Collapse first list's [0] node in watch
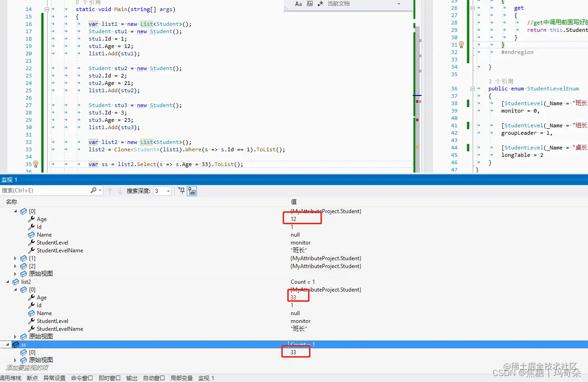The height and width of the screenshot is (382, 588). click(16, 211)
